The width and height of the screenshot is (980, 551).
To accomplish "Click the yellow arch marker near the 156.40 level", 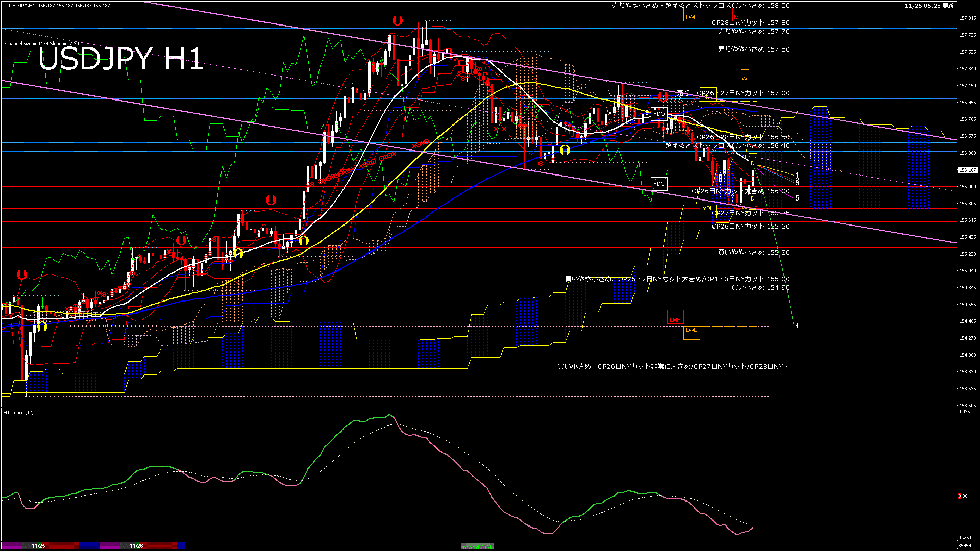I will (x=565, y=149).
